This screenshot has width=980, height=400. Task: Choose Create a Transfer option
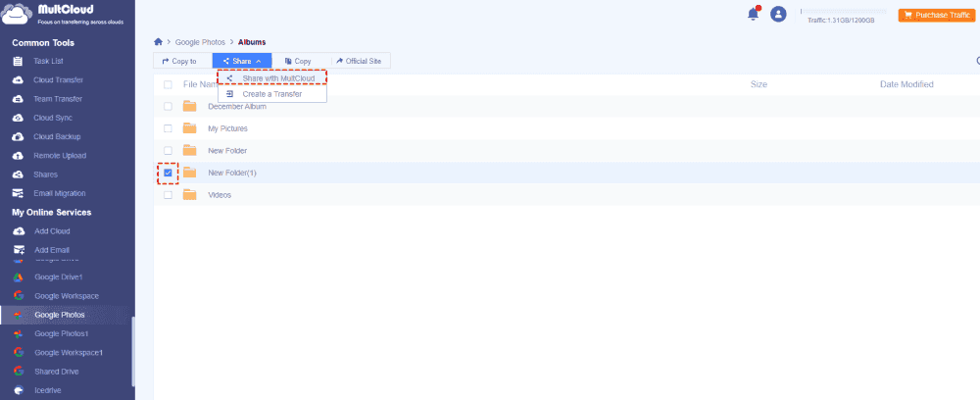pos(271,94)
